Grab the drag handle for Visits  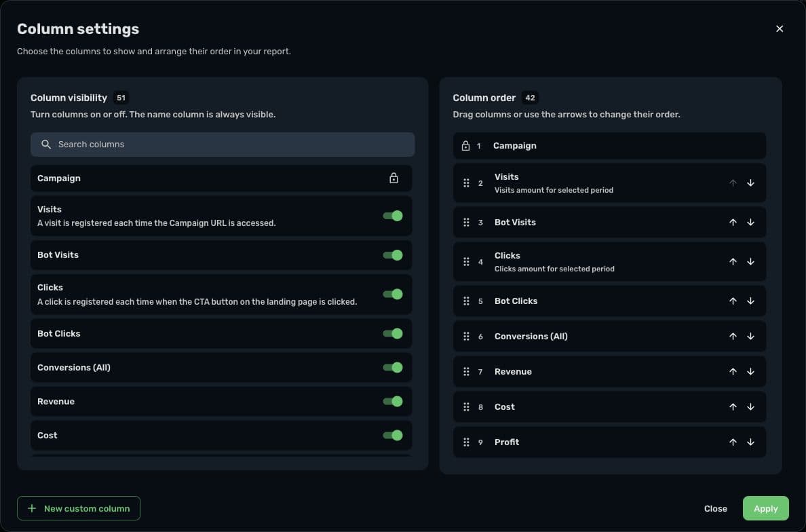click(466, 183)
